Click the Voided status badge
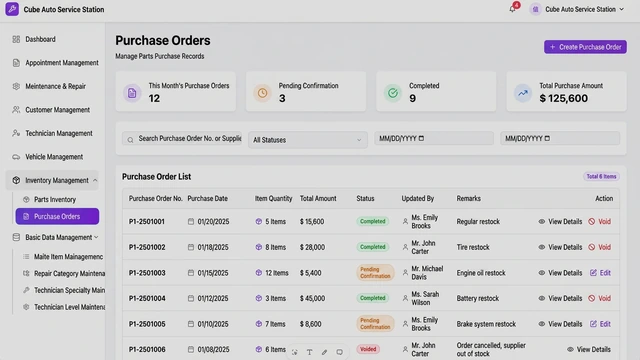The image size is (640, 360). [368, 349]
